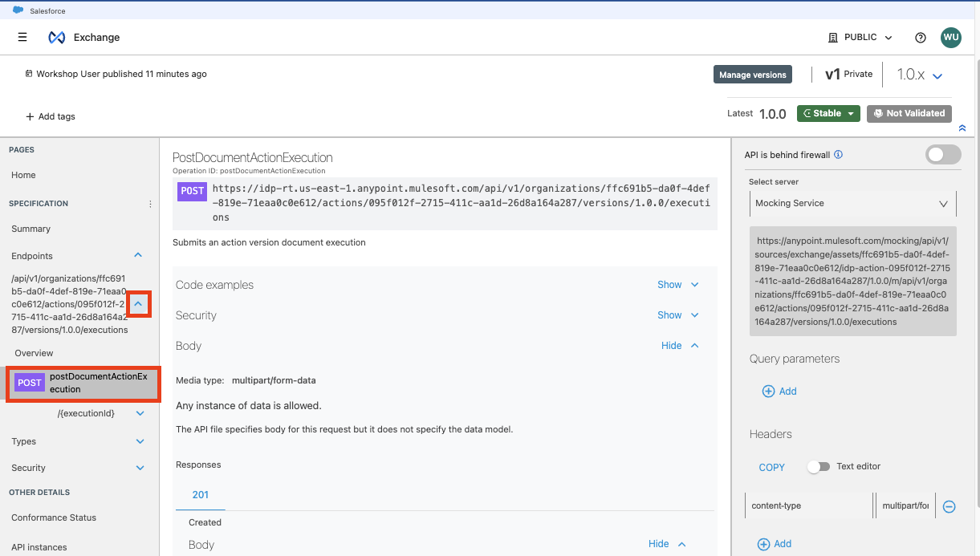Click the Types sidebar label
This screenshot has width=980, height=556.
pyautogui.click(x=23, y=441)
